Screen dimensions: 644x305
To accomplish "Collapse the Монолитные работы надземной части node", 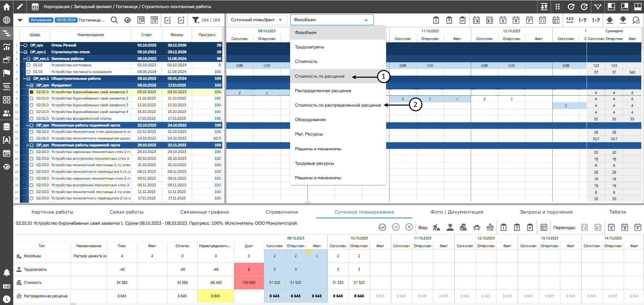I will (28, 145).
